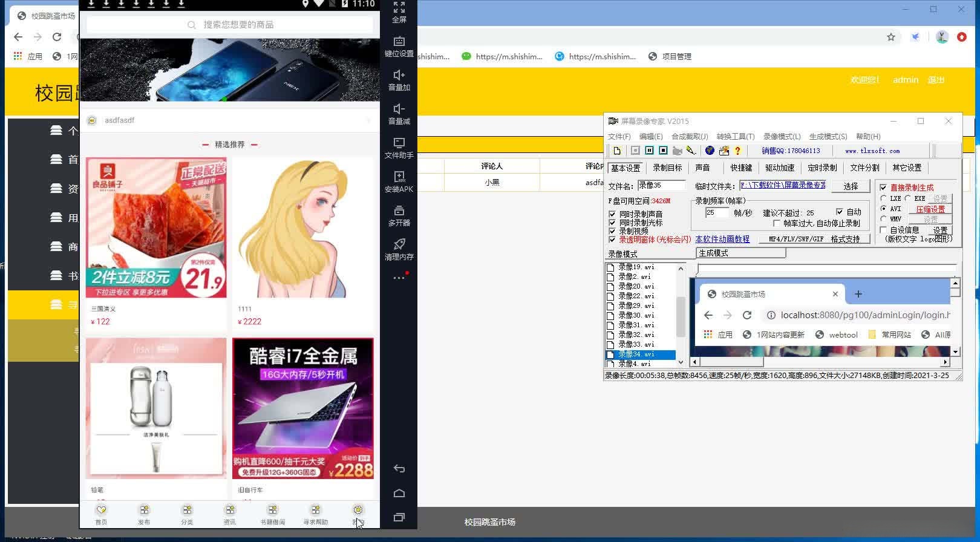Select the AVI radio button

click(884, 209)
